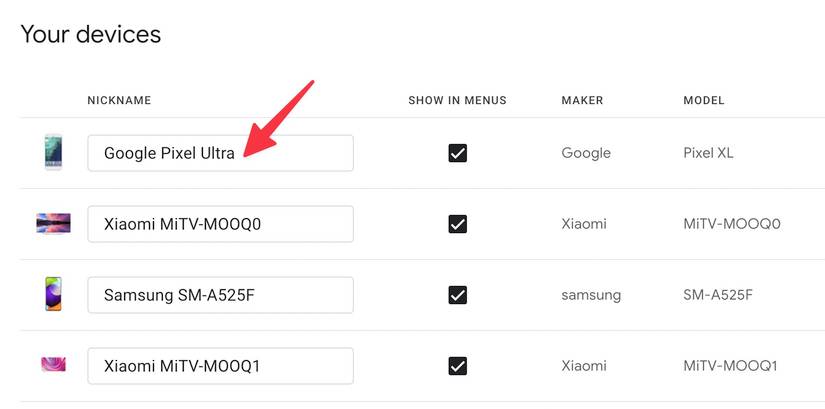This screenshot has height=409, width=825.
Task: Uncheck Show in Menus for Google Pixel
Action: tap(458, 153)
